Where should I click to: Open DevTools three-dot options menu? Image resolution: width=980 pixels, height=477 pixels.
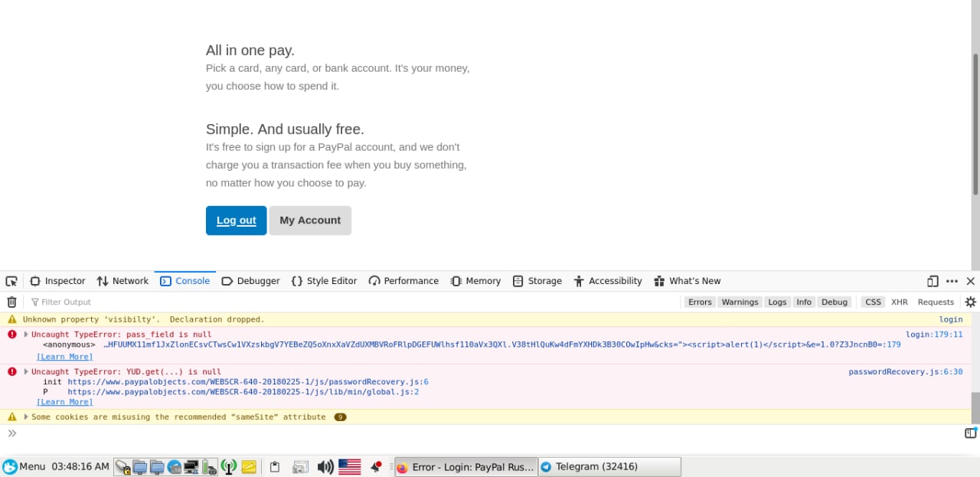(952, 281)
